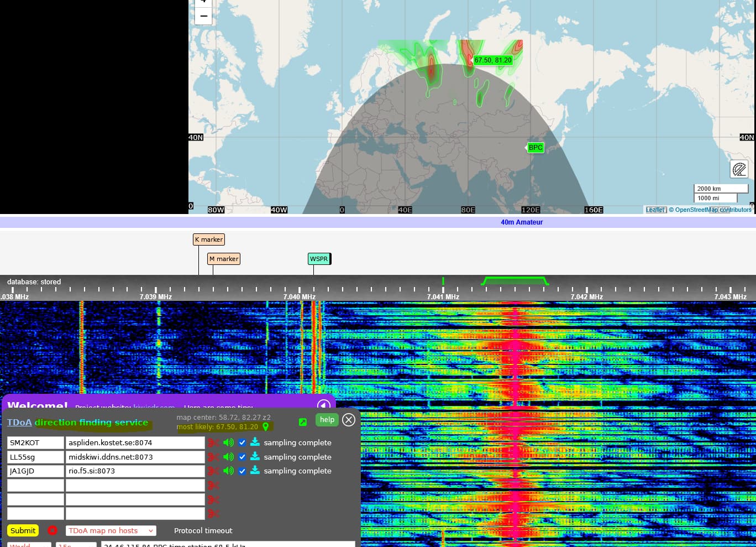Download the LL55sg sample file
Viewport: 756px width, 547px height.
(255, 456)
